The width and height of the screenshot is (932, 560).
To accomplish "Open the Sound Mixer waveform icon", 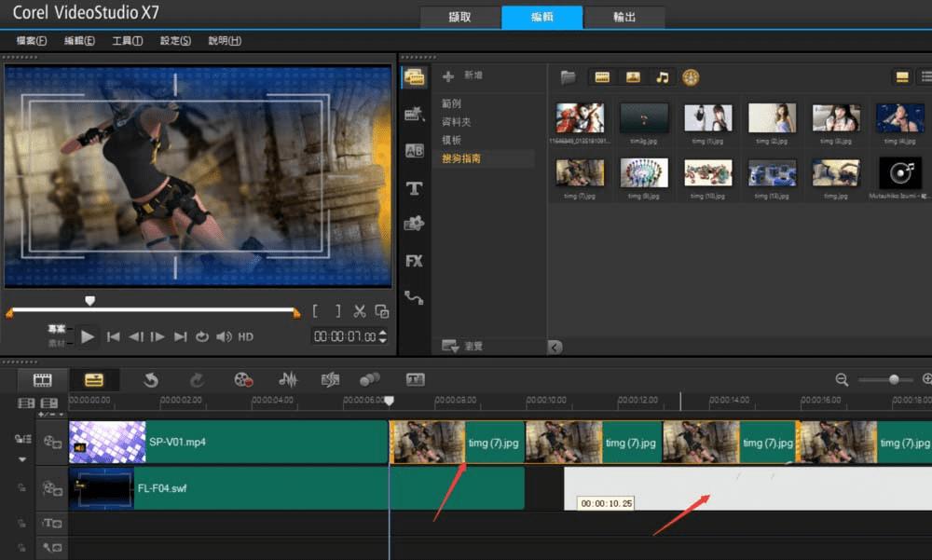I will coord(288,379).
